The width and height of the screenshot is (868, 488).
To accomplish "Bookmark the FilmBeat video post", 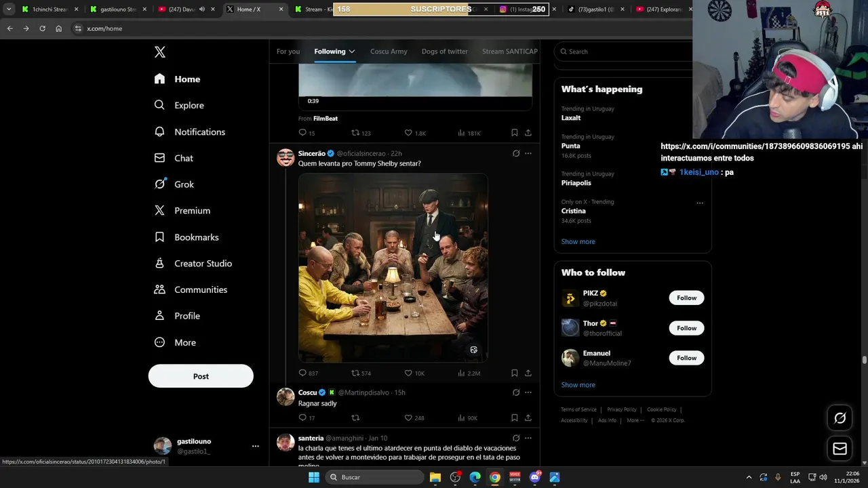I will (x=514, y=133).
